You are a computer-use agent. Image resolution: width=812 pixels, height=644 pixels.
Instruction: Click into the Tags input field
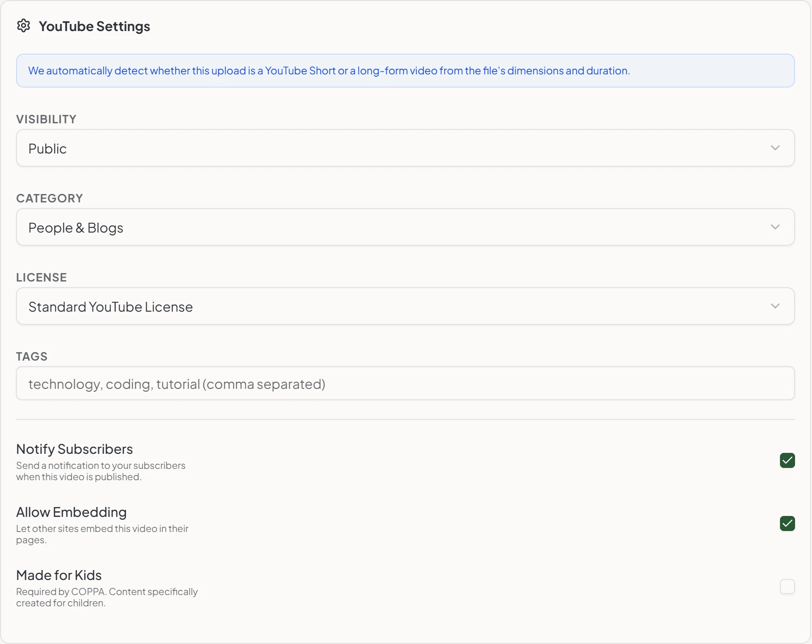[x=406, y=383]
